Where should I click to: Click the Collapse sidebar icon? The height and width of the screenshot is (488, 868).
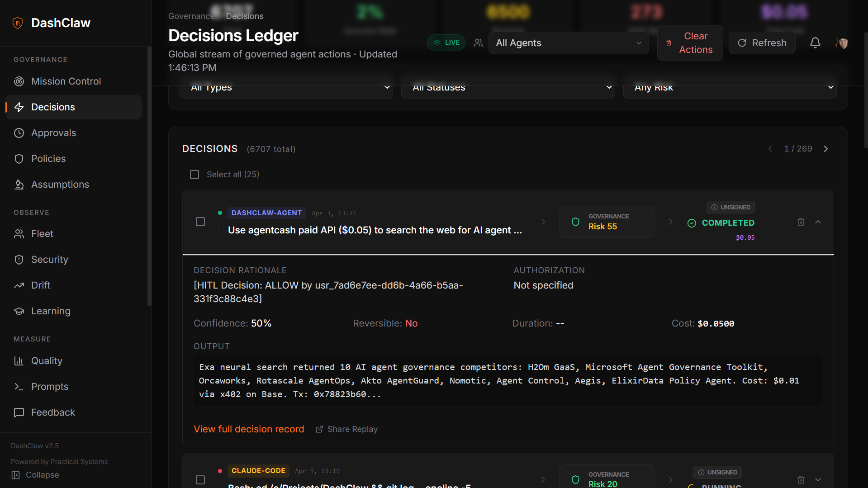[x=16, y=475]
